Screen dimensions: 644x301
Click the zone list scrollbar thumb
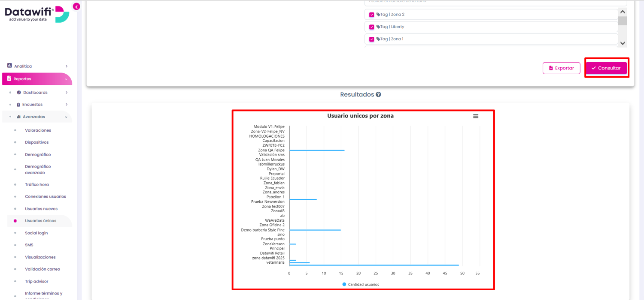point(623,21)
